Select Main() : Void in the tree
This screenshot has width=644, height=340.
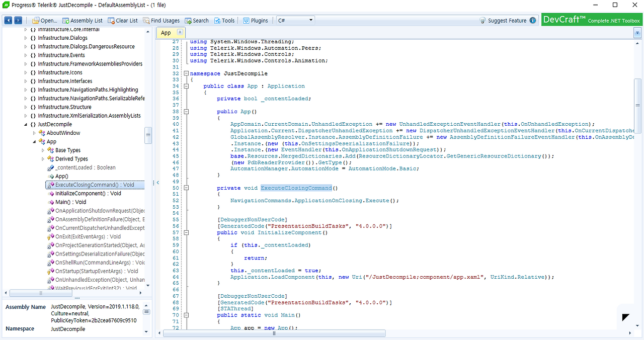pos(66,202)
